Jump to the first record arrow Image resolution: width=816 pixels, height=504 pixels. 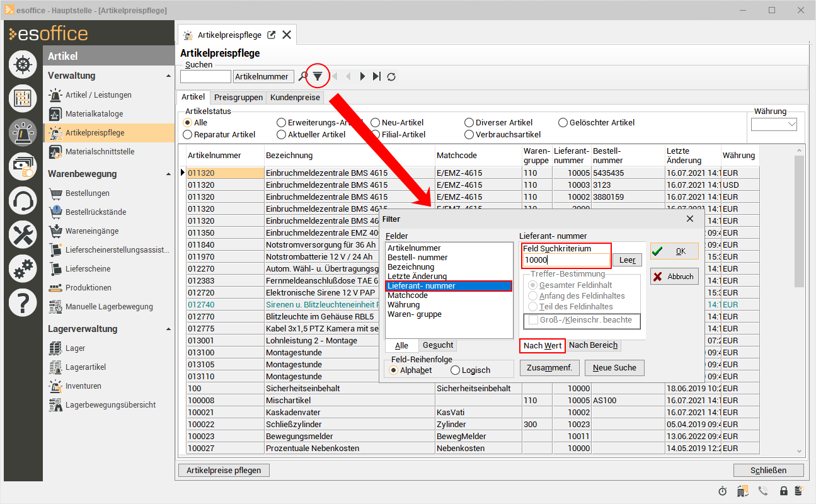[334, 76]
